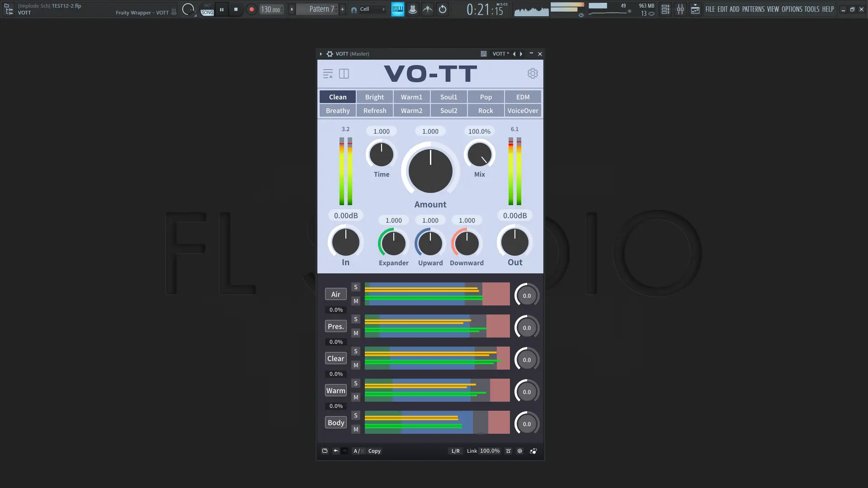868x488 pixels.
Task: Click the Copy button in the footer
Action: click(x=374, y=451)
